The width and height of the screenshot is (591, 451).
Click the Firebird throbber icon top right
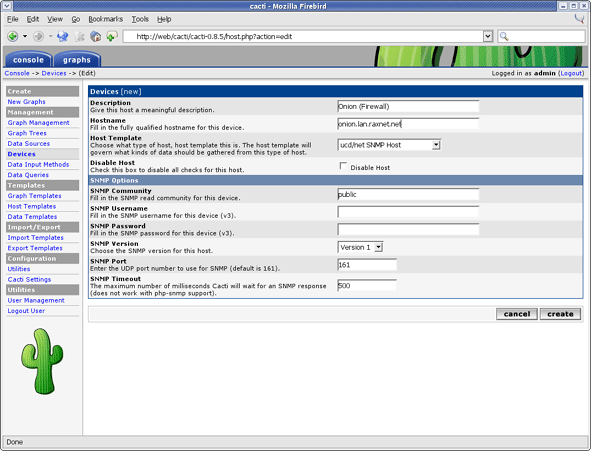[x=579, y=18]
